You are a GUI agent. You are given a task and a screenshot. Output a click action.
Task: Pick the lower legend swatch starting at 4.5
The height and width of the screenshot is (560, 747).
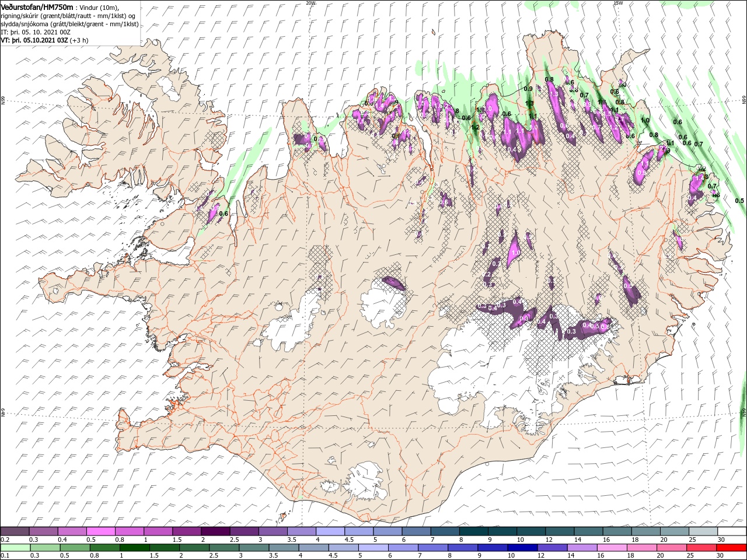343,548
